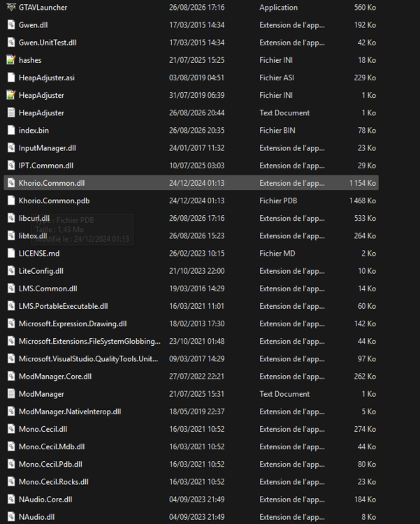Click the Gwen.UnitTest.dll file icon
Image resolution: width=420 pixels, height=524 pixels.
click(x=11, y=43)
